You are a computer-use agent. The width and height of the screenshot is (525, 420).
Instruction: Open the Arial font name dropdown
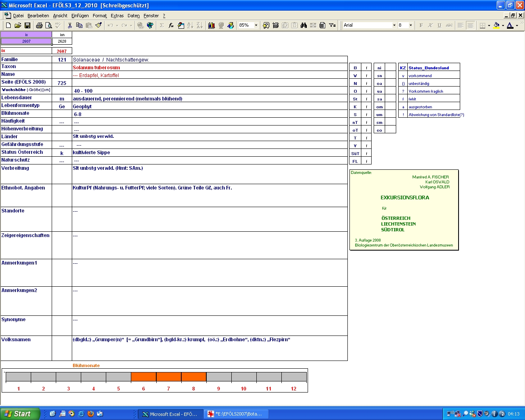[394, 25]
